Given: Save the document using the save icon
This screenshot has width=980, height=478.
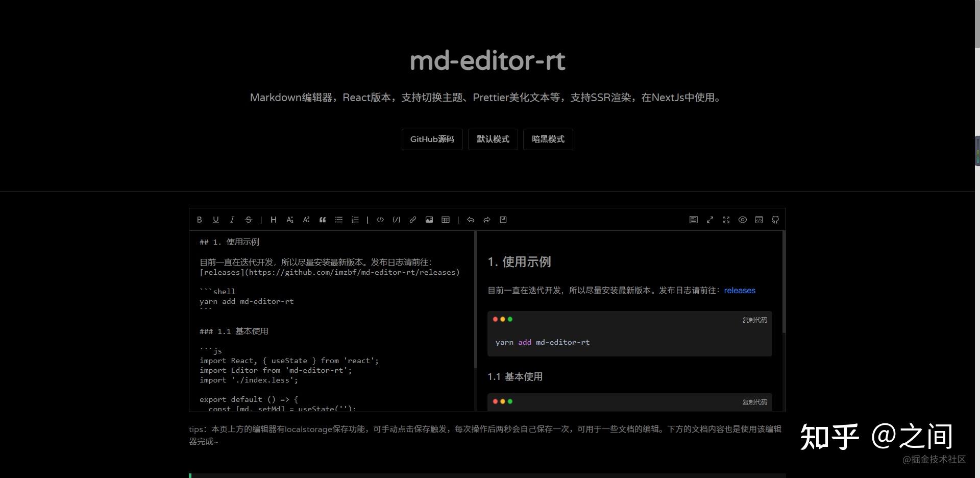Looking at the screenshot, I should point(503,220).
